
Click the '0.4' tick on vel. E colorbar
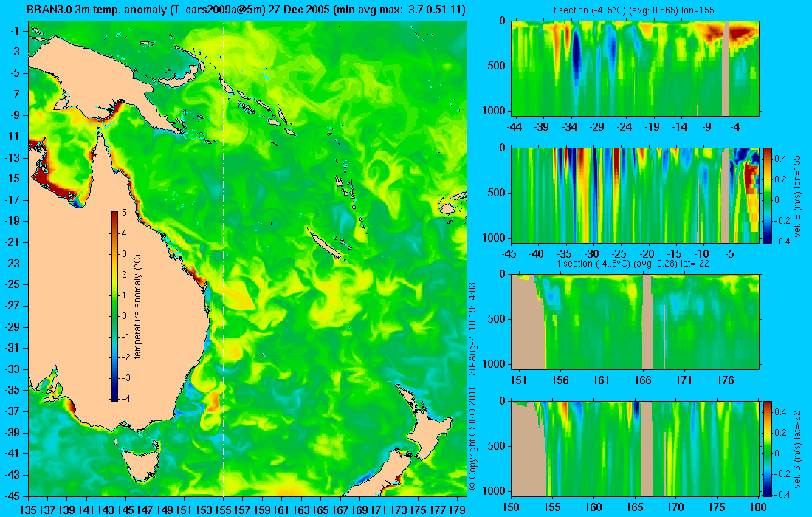click(780, 159)
